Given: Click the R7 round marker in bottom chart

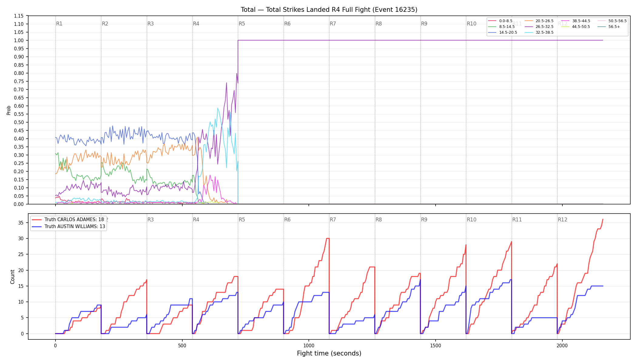Looking at the screenshot, I should click(333, 220).
